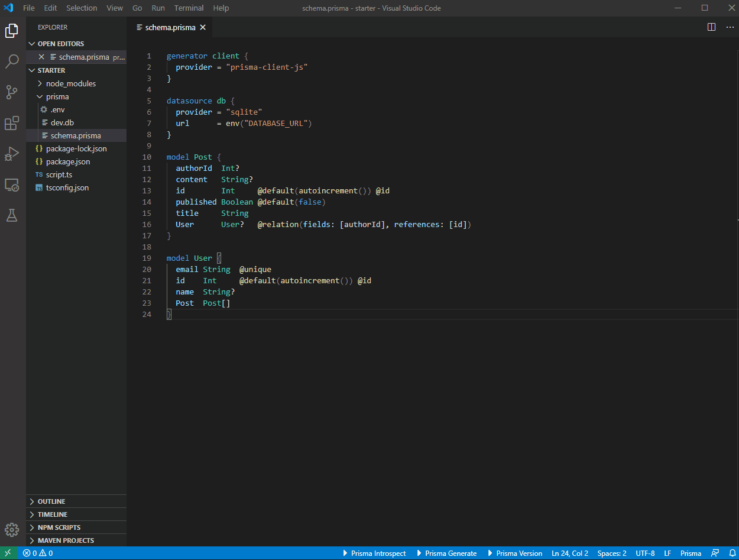Open the Explorer view in activity bar
Image resolution: width=739 pixels, height=560 pixels.
click(x=12, y=31)
